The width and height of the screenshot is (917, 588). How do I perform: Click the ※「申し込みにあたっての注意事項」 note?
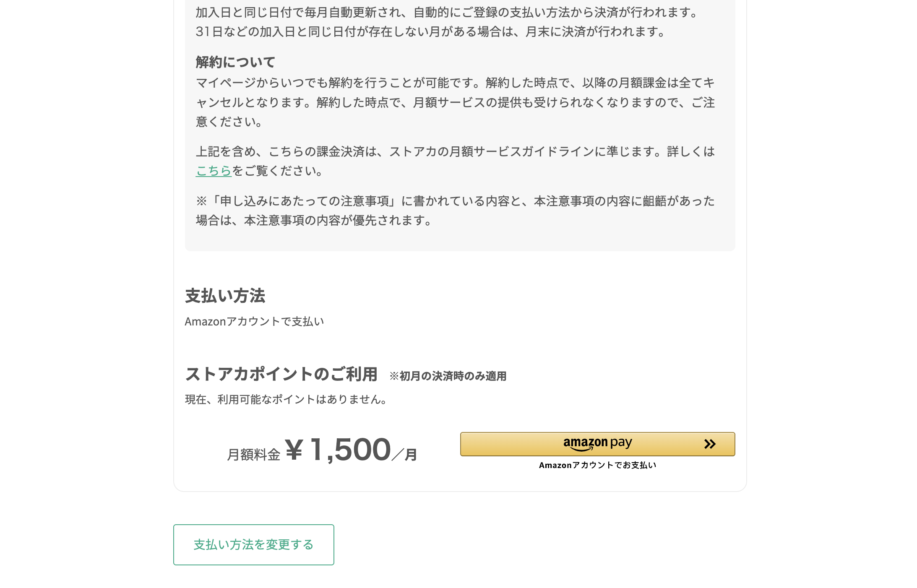tap(455, 211)
